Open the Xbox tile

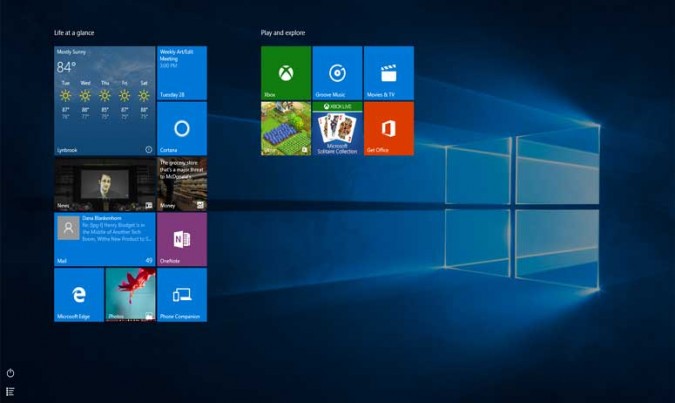[x=286, y=72]
